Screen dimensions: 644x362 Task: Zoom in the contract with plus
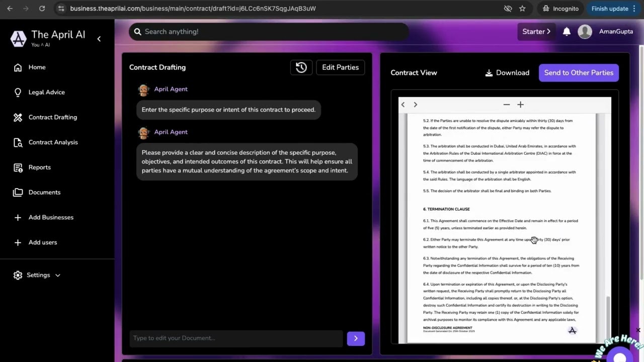click(x=520, y=105)
